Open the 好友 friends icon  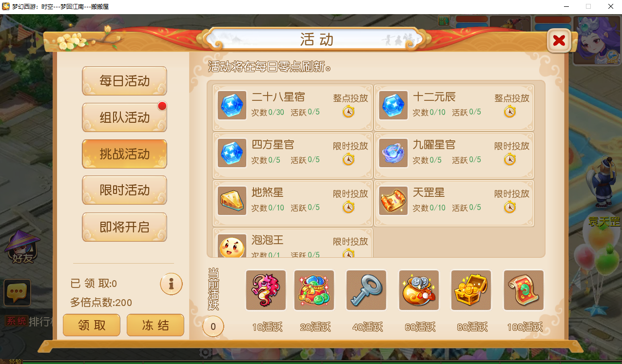(22, 247)
